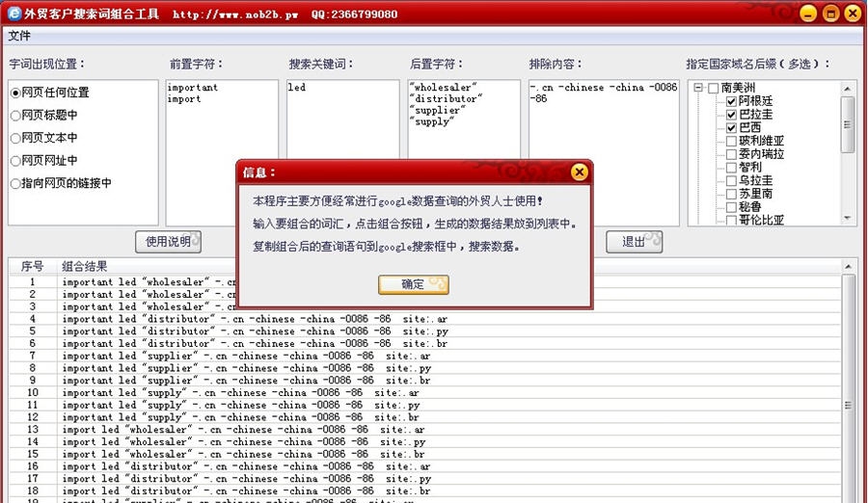
Task: Check the 委内瑞拉 checkbox
Action: (x=731, y=154)
